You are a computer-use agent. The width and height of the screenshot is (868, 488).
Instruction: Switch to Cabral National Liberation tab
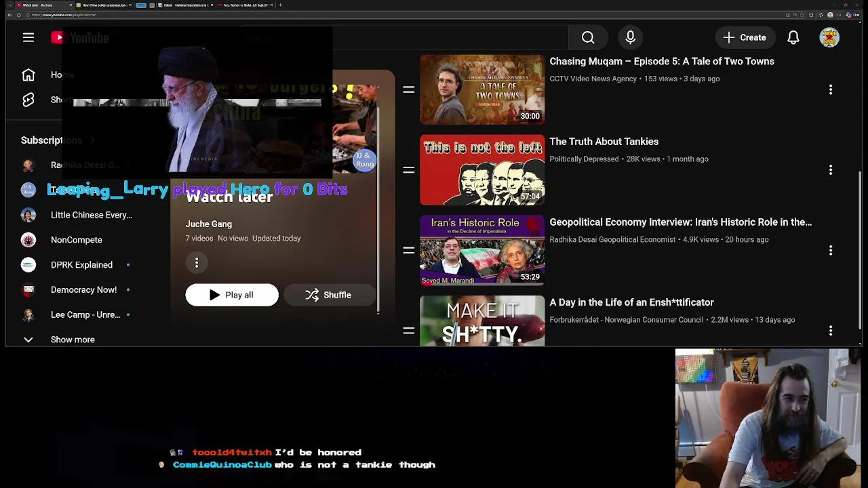click(x=186, y=5)
